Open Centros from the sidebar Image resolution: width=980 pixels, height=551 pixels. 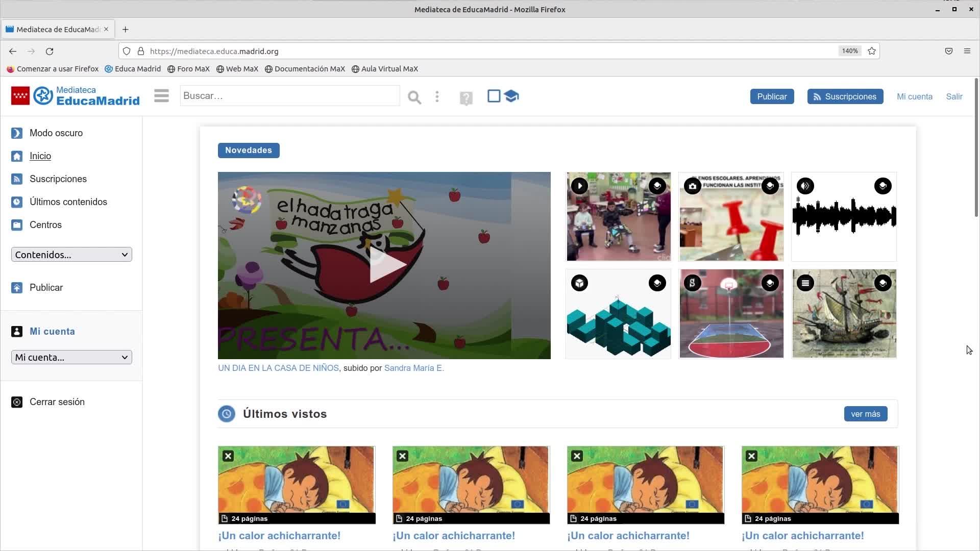tap(45, 225)
